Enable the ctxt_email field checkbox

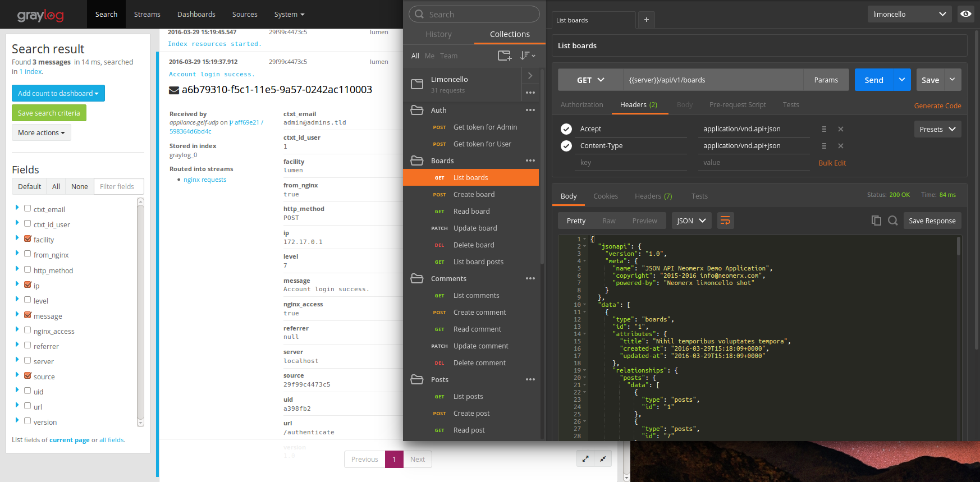(28, 208)
